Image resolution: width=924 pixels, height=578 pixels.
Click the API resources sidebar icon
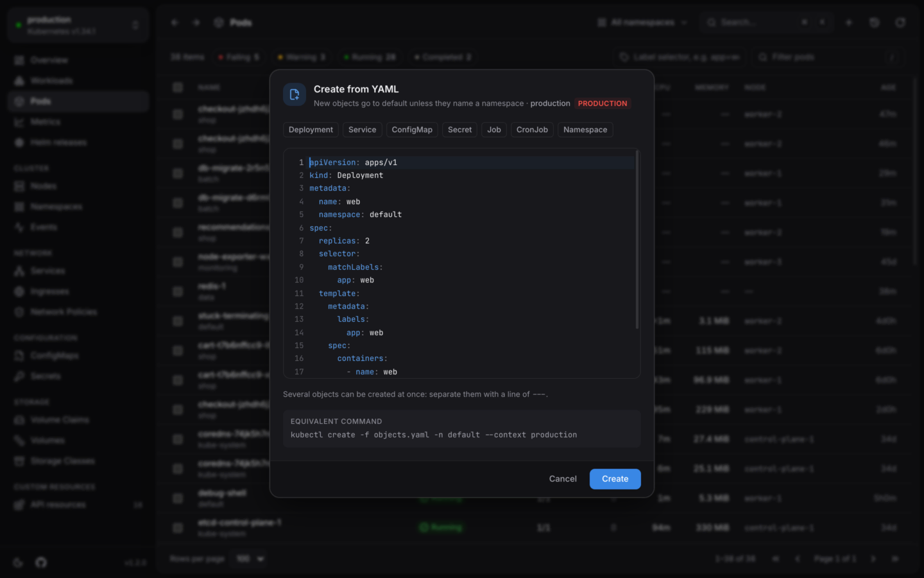click(19, 505)
